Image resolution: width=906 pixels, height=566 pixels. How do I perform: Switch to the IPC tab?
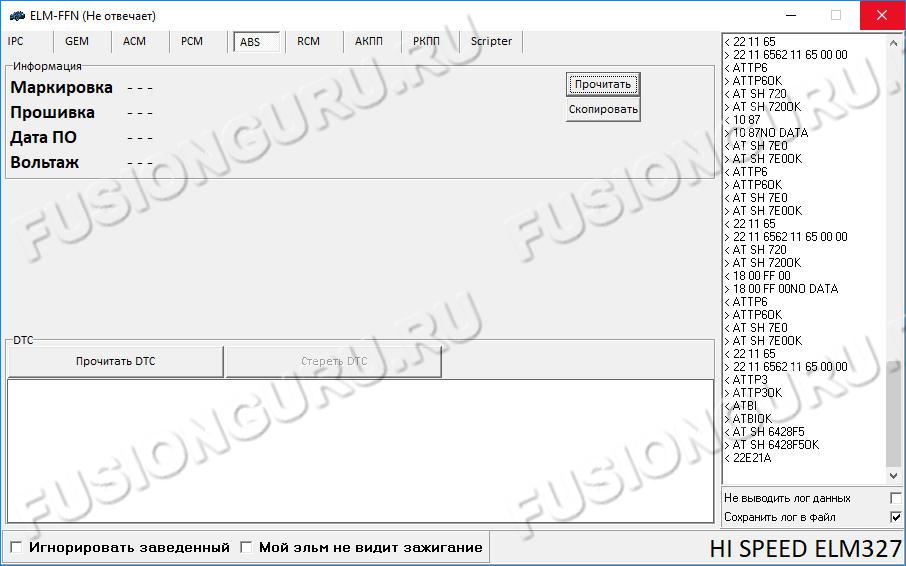point(16,41)
